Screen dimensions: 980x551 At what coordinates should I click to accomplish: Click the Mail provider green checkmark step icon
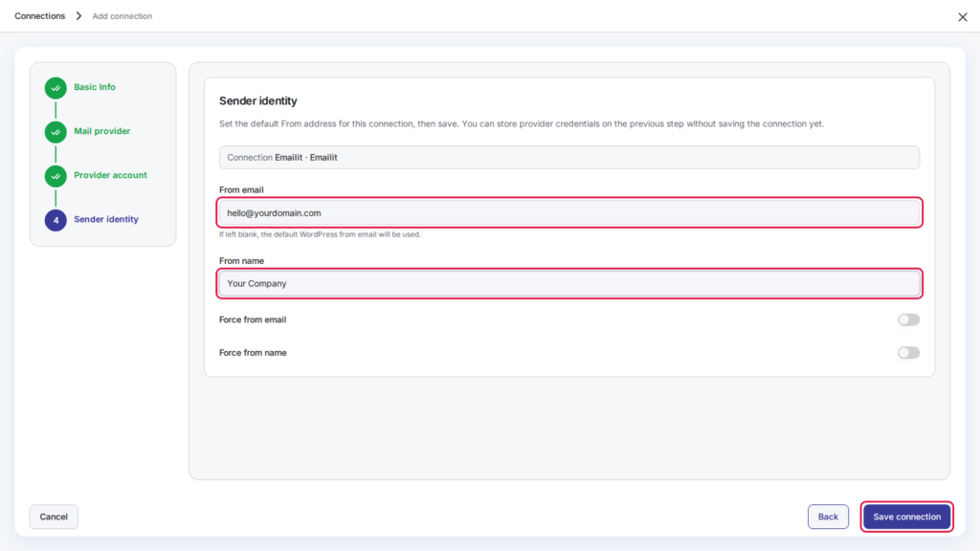click(56, 132)
